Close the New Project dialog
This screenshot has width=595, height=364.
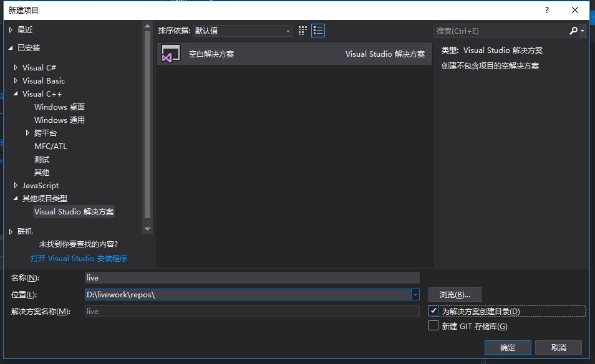coord(575,10)
